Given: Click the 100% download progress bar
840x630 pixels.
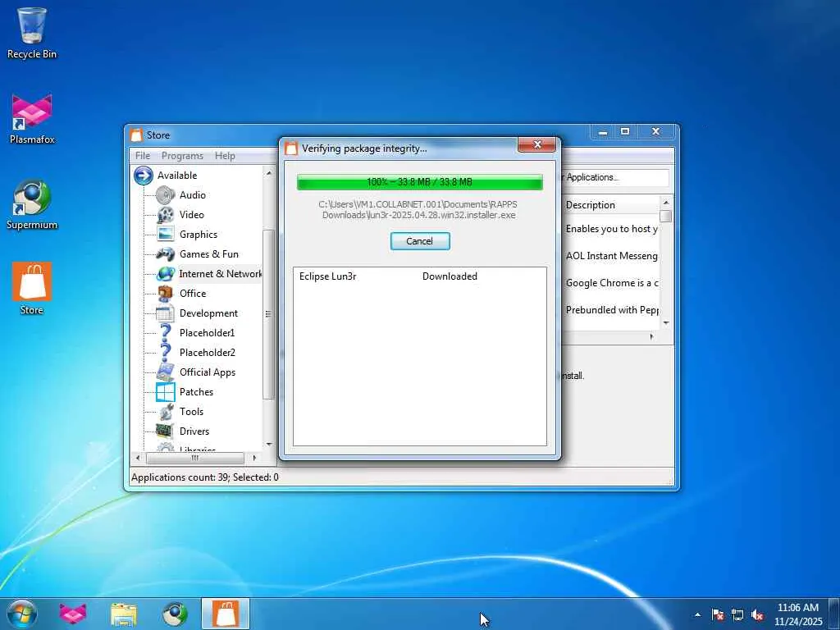Looking at the screenshot, I should (x=419, y=181).
